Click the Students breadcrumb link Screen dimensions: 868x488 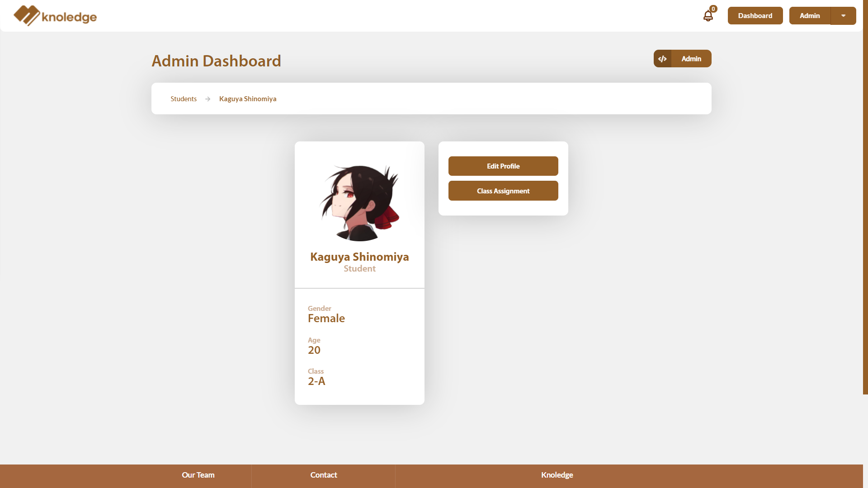pos(183,99)
